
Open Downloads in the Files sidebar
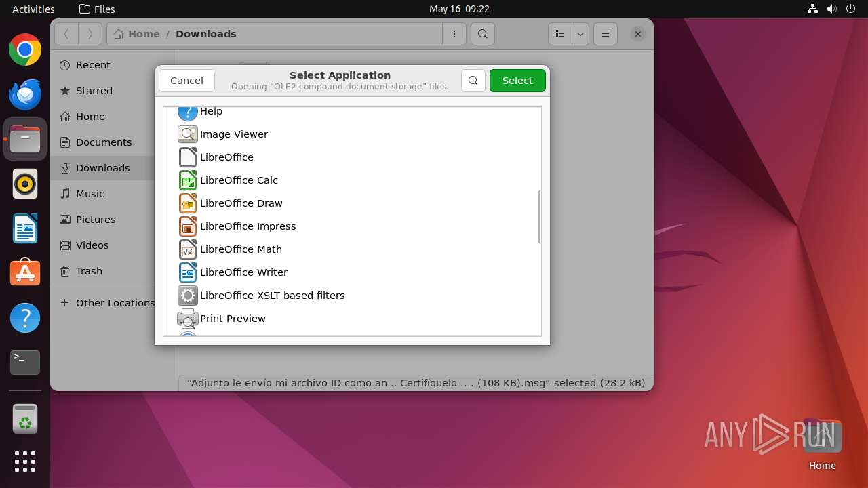[102, 168]
